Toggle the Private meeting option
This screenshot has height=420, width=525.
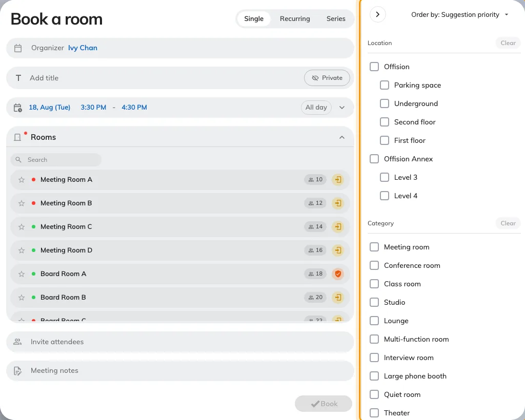tap(327, 78)
